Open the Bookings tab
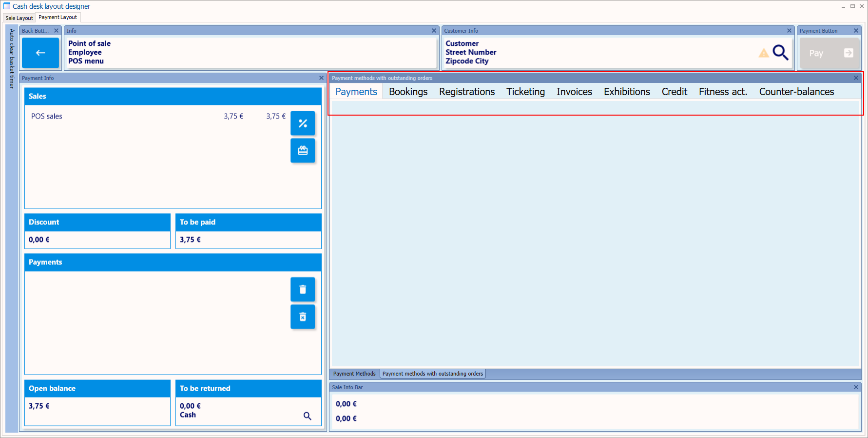This screenshot has width=868, height=438. 408,92
